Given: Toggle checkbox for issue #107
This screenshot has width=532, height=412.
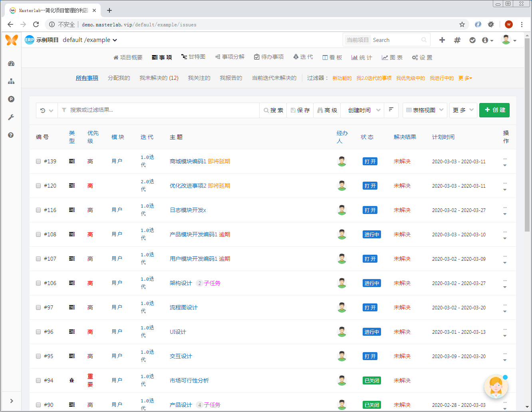Looking at the screenshot, I should pyautogui.click(x=38, y=259).
